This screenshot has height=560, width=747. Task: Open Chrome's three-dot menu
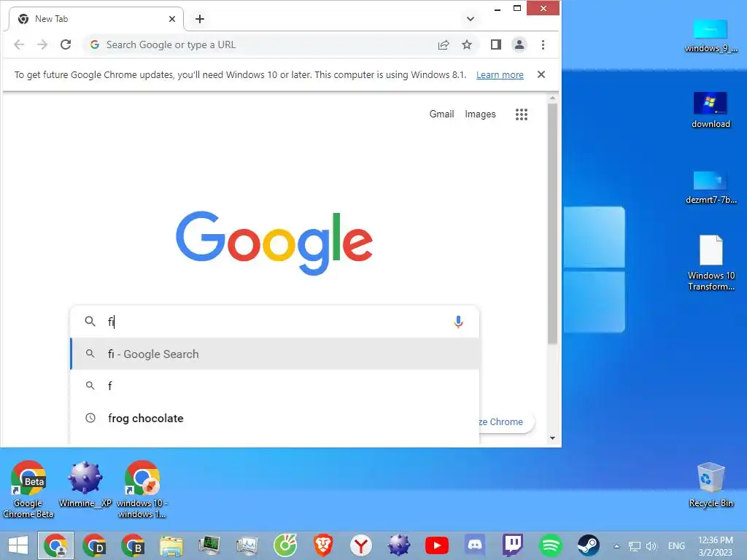click(543, 44)
